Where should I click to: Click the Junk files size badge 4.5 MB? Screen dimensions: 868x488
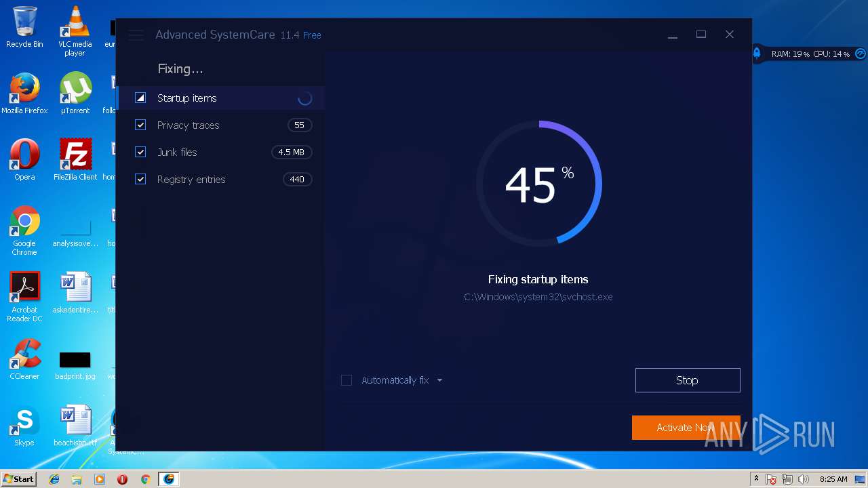click(291, 152)
